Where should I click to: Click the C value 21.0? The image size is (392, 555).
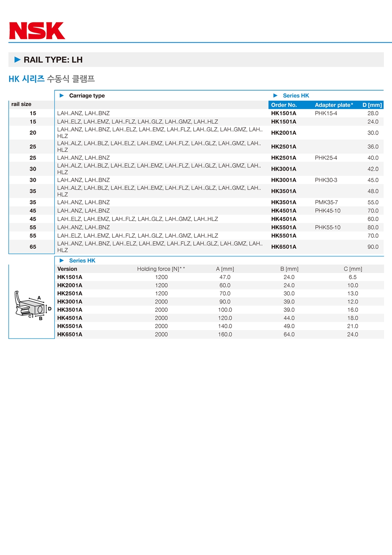click(353, 326)
